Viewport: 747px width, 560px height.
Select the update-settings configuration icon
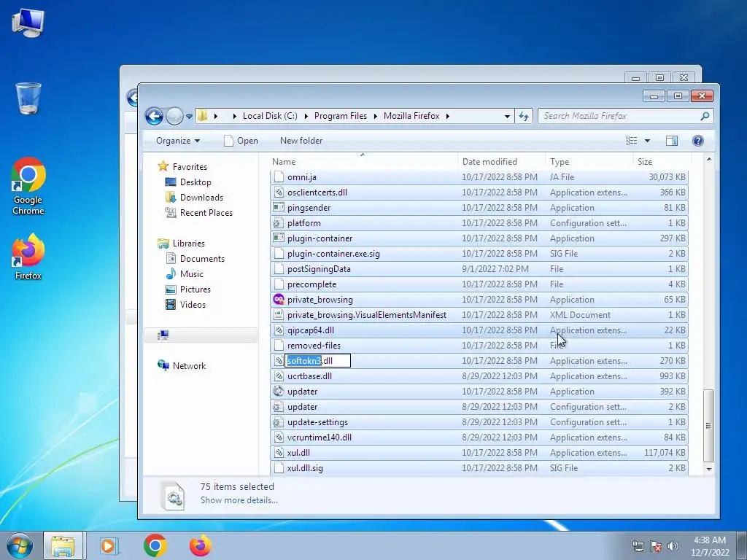(x=278, y=422)
